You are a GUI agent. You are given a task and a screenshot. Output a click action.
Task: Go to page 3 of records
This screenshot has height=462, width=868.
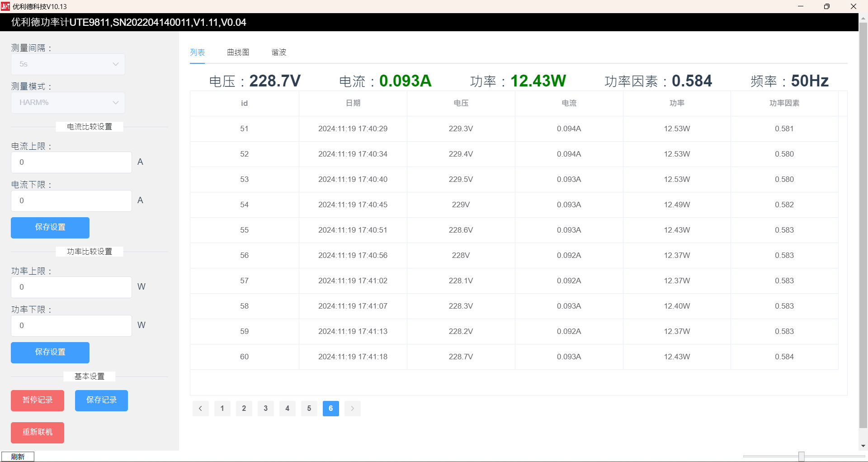(265, 408)
